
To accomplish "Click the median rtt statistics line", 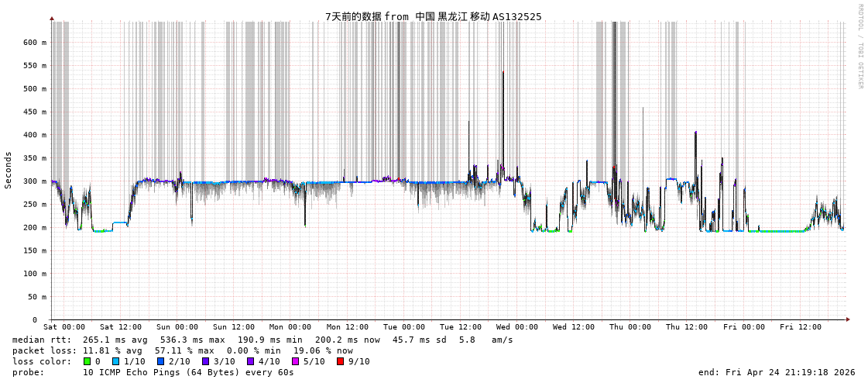I will point(262,340).
